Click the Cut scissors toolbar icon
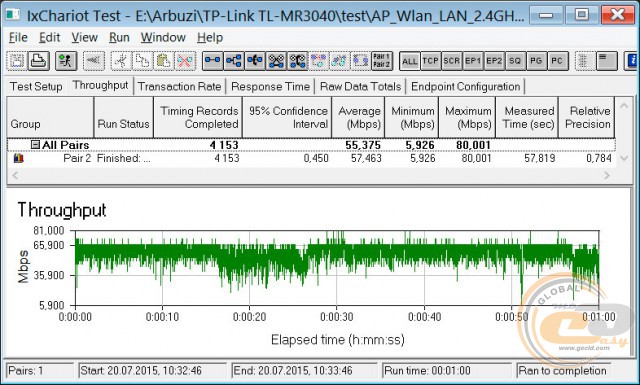 121,61
